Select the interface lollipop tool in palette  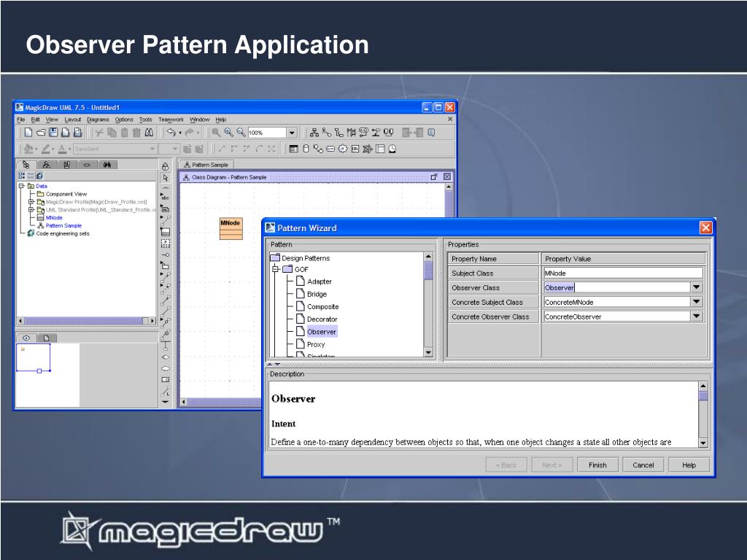click(x=166, y=254)
